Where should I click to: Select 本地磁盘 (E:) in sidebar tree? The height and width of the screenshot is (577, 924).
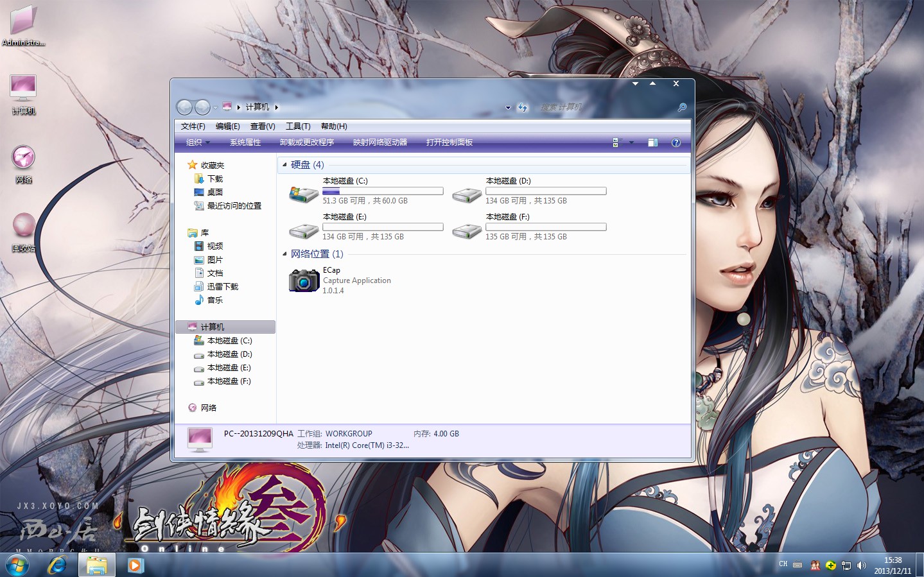click(223, 368)
